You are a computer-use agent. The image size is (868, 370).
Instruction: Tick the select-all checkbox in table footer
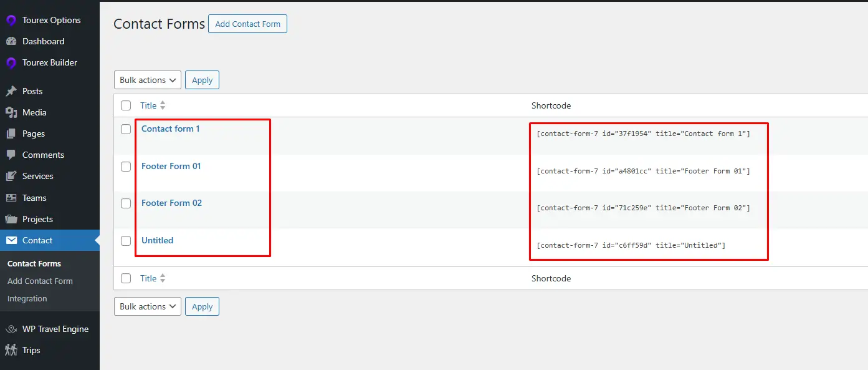(x=126, y=278)
